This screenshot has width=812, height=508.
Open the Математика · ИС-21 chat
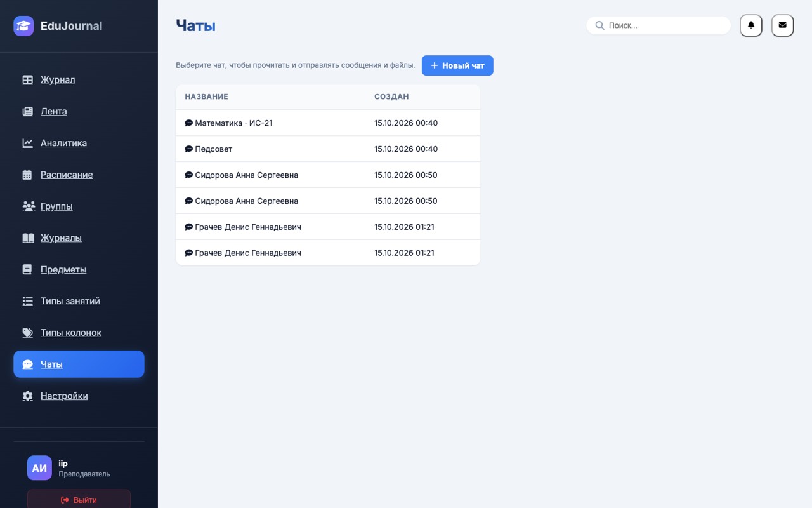coord(328,123)
